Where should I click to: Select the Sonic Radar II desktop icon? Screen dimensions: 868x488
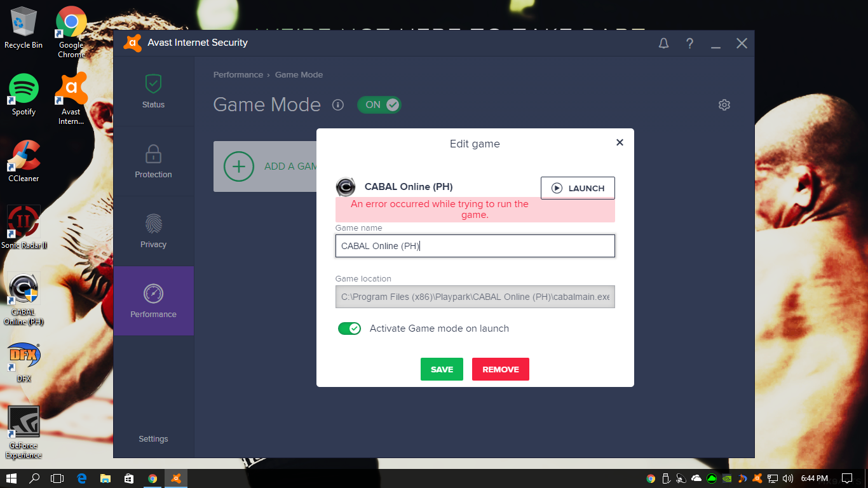pyautogui.click(x=24, y=227)
